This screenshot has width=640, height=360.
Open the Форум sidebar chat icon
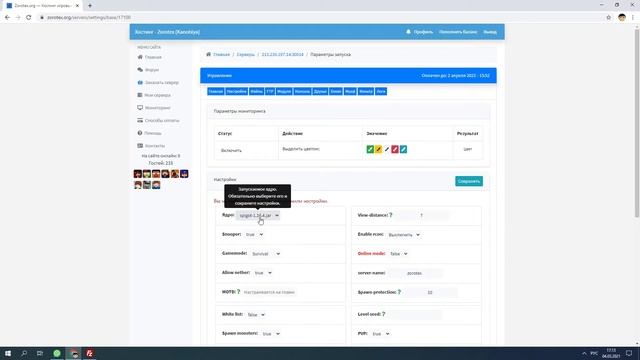[140, 70]
